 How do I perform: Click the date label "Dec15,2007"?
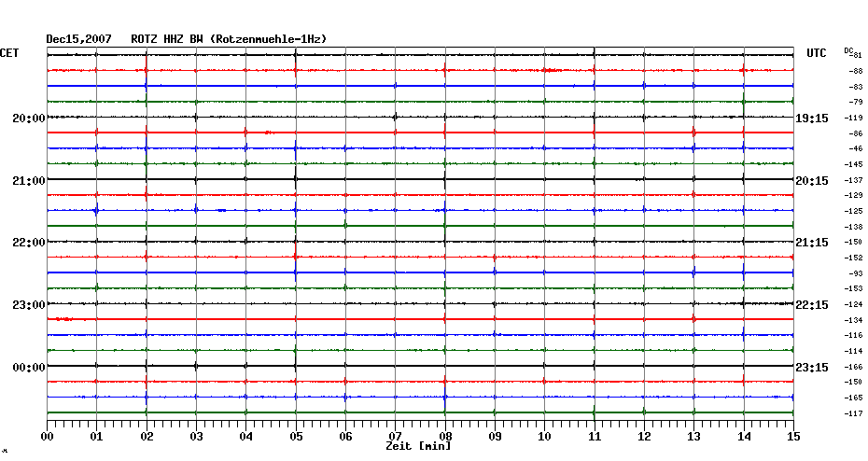(78, 39)
